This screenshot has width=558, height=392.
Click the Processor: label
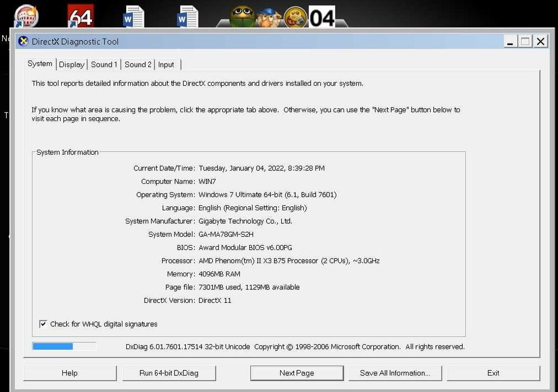[178, 261]
